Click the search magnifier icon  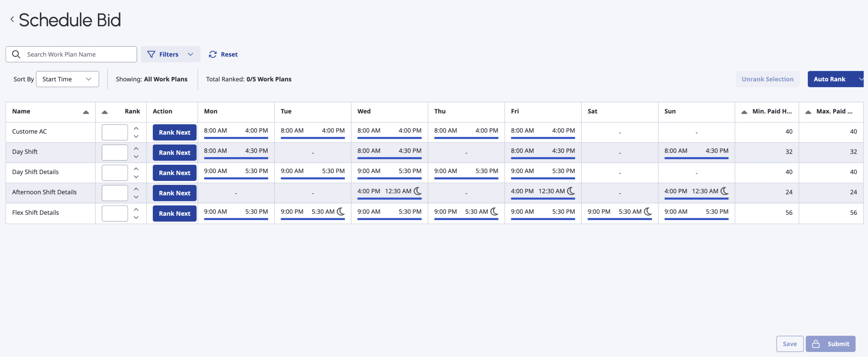point(16,54)
